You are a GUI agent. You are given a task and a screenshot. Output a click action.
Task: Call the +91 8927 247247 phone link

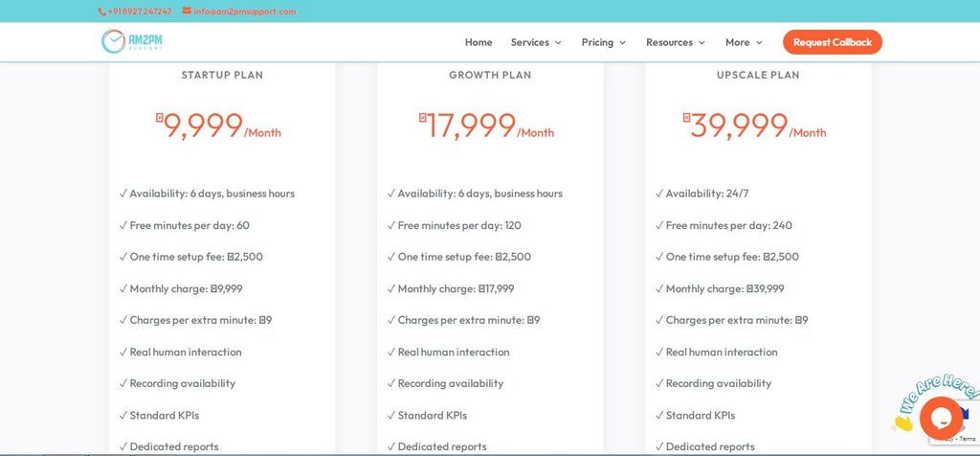[140, 11]
